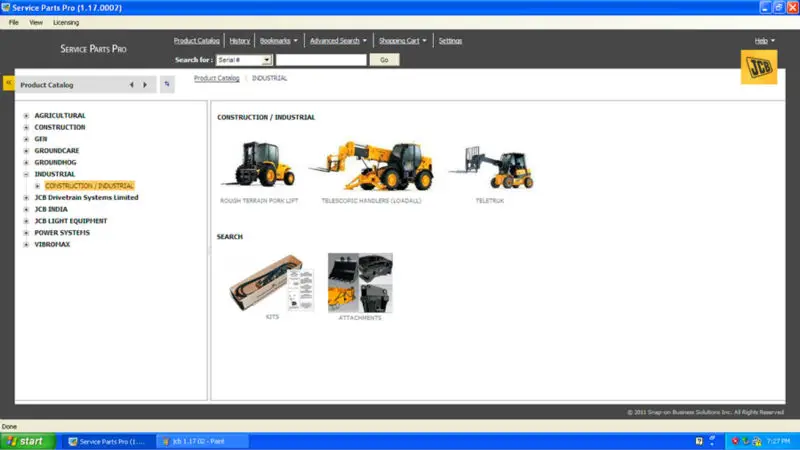This screenshot has width=800, height=450.
Task: Click the Product Catalog toolbar link
Action: pyautogui.click(x=196, y=41)
